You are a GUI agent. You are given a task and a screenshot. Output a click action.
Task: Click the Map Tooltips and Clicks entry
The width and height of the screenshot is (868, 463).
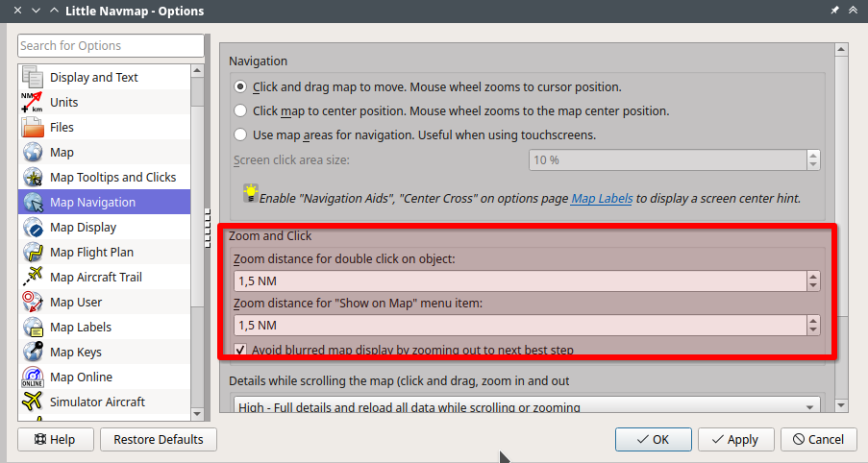[x=104, y=177]
